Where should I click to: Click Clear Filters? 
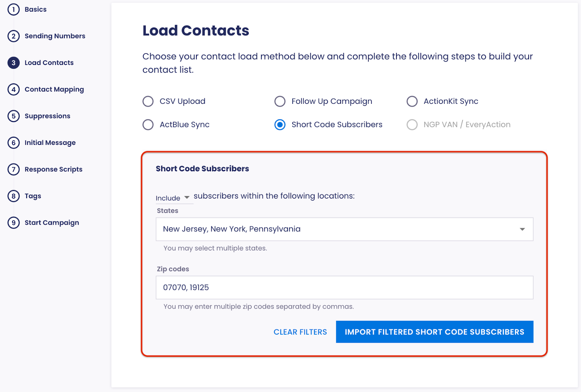click(x=300, y=332)
